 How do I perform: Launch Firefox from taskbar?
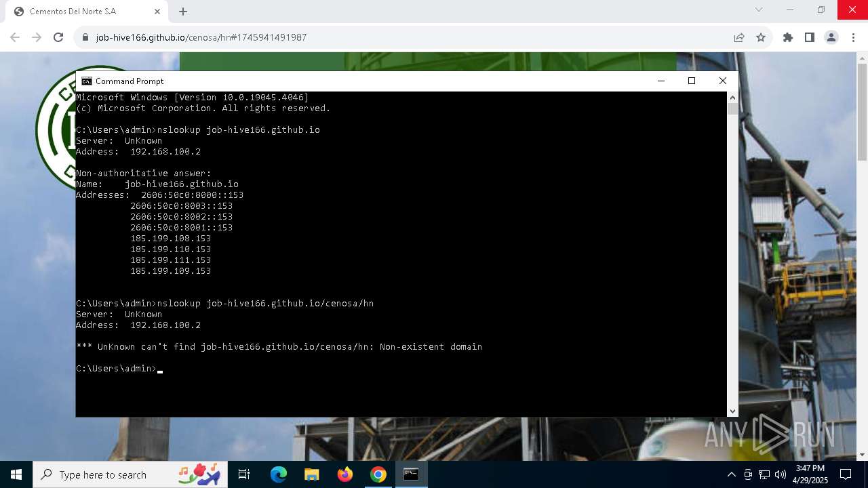coord(345,474)
